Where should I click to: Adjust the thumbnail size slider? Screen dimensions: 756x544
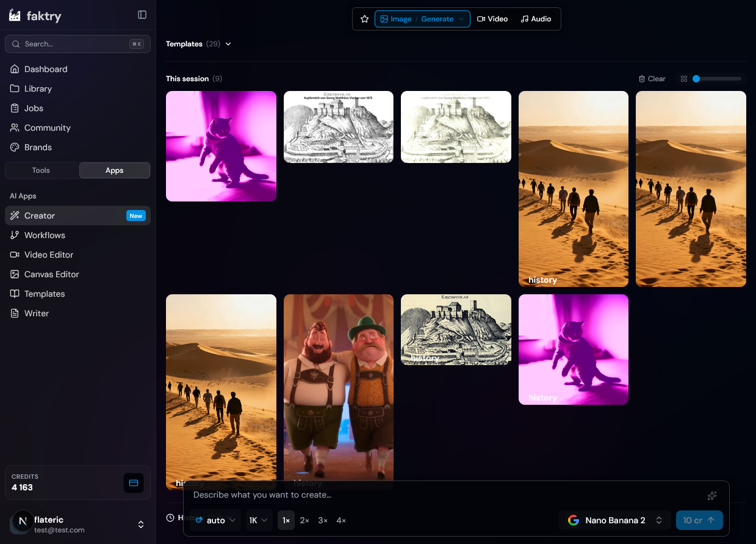point(718,79)
